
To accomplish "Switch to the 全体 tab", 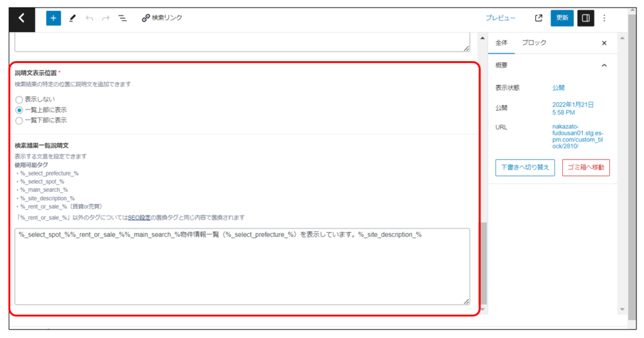I will [x=501, y=43].
